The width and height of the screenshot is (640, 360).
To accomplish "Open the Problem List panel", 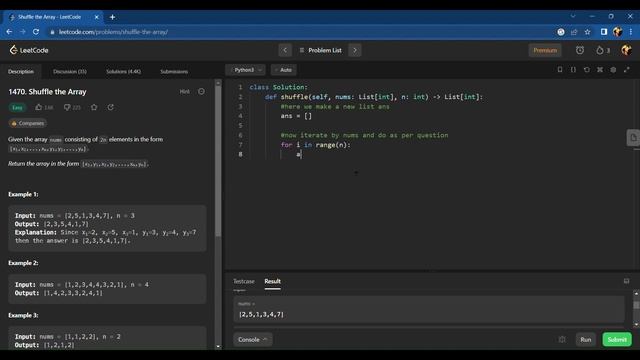I will 321,50.
